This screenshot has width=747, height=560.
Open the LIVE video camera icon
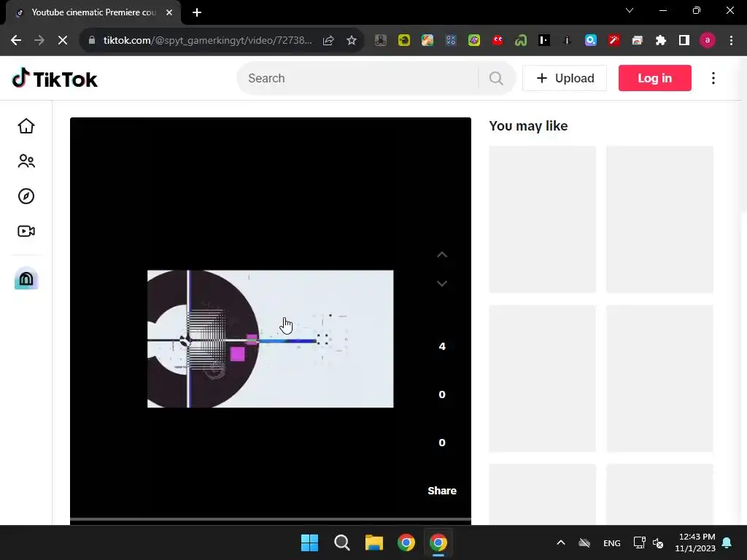(26, 231)
